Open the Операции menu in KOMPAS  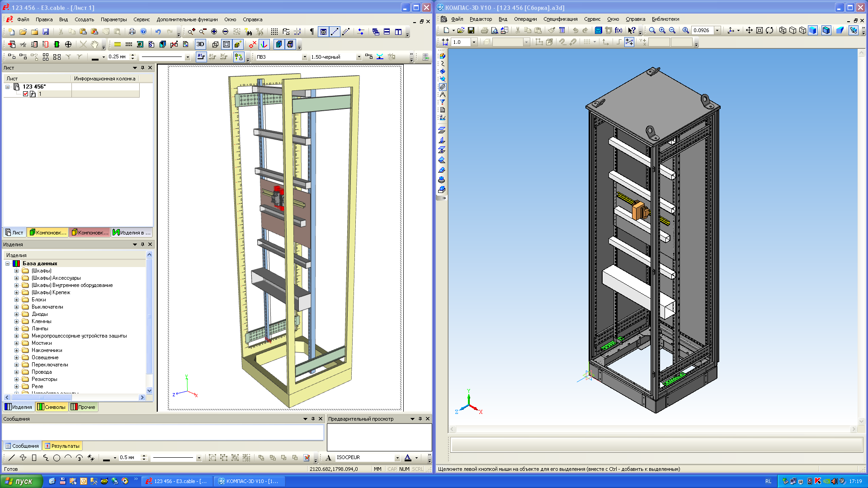tap(525, 19)
